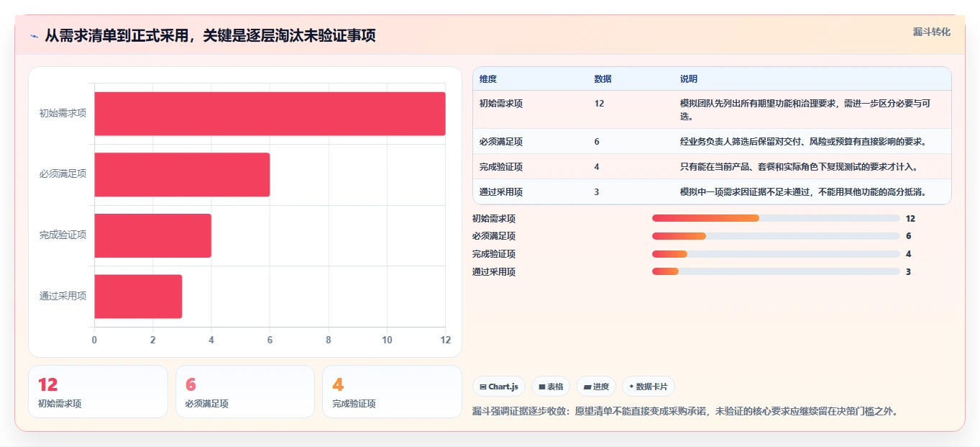The height and width of the screenshot is (447, 980).
Task: Click the chart's 必须满足项 axis label
Action: [x=63, y=173]
